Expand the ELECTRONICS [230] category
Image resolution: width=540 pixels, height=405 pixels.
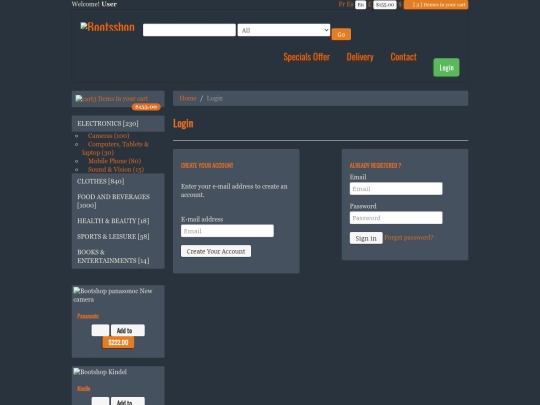(x=118, y=124)
